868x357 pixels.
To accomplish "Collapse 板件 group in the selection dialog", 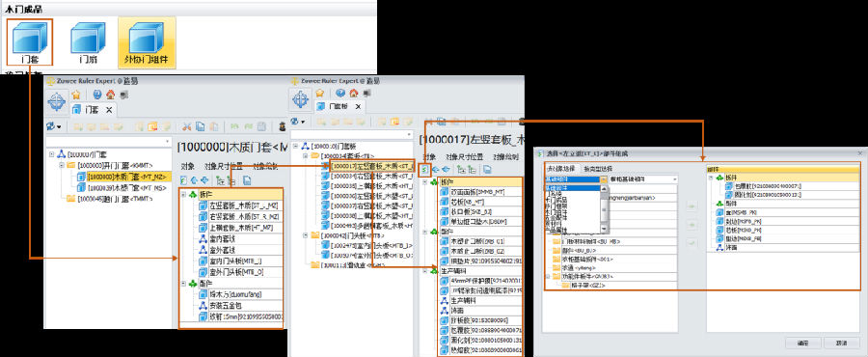I will (711, 178).
